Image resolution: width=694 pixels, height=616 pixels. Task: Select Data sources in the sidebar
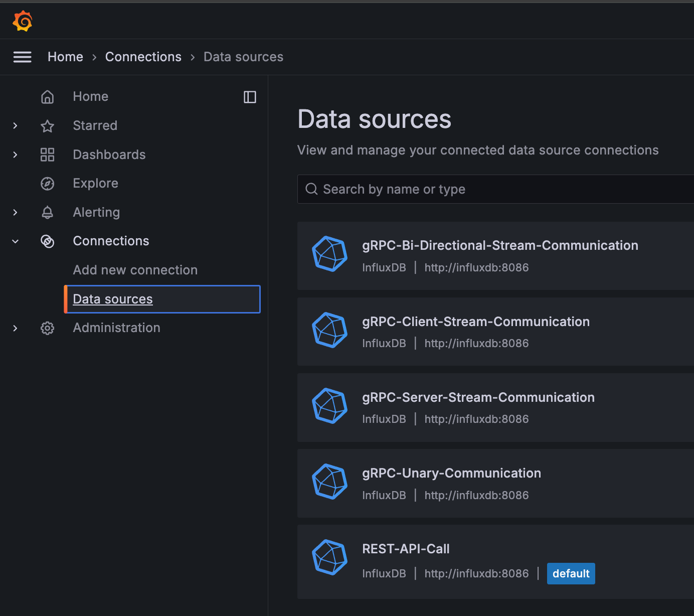click(x=162, y=299)
